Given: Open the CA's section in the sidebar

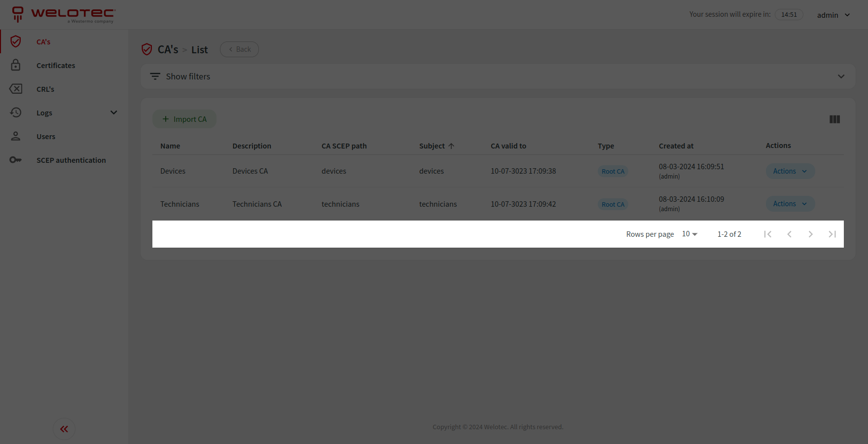Looking at the screenshot, I should (x=43, y=41).
